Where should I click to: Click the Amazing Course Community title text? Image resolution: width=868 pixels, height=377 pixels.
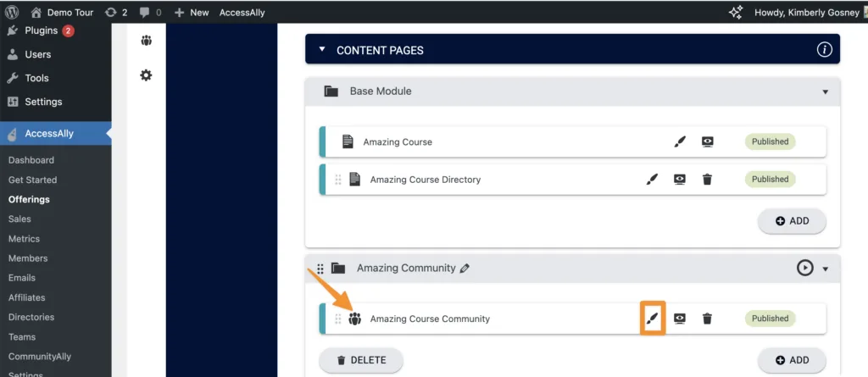tap(430, 319)
